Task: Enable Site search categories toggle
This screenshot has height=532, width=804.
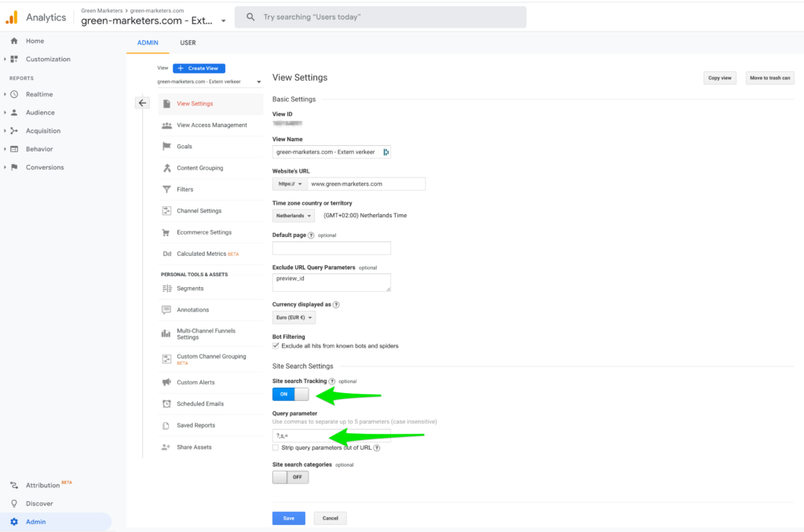Action: click(x=291, y=477)
